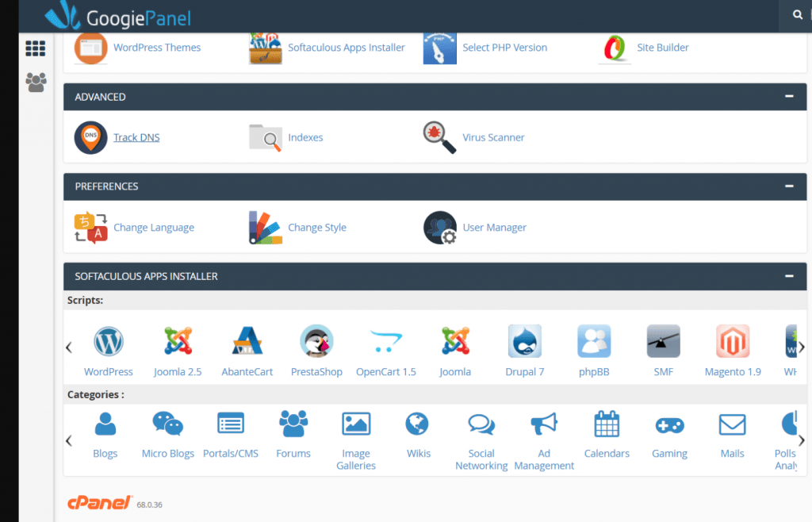Open the Magento 1.9 installer
Screen dimensions: 812x522
[x=732, y=341]
